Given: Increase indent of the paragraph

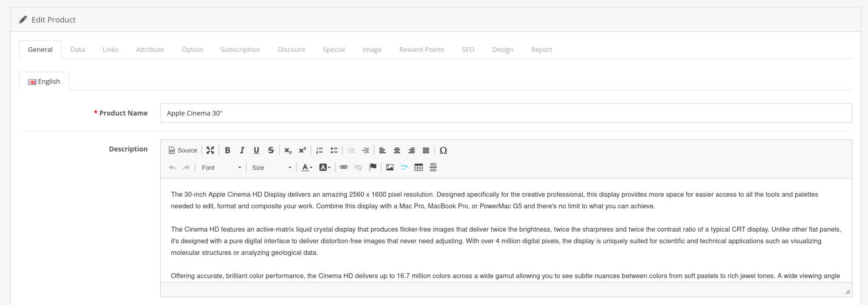Looking at the screenshot, I should (366, 150).
